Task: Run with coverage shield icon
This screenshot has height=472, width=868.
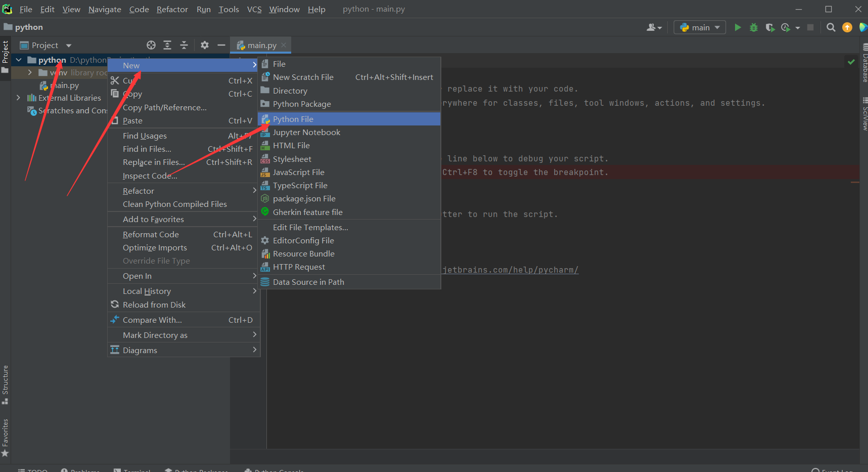Action: tap(770, 27)
